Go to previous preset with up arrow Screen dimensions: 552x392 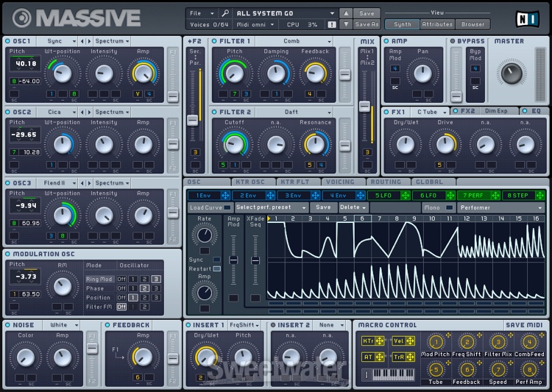pyautogui.click(x=346, y=13)
